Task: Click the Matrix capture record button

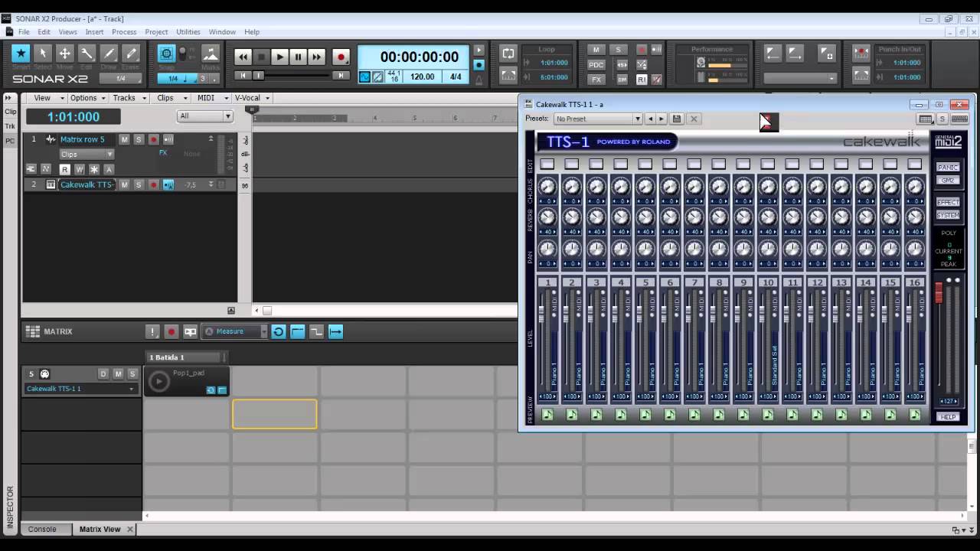Action: click(171, 331)
